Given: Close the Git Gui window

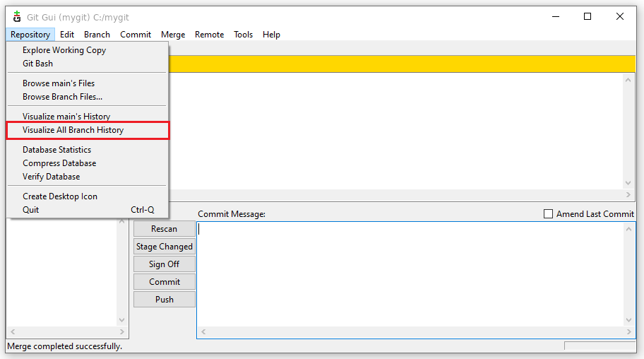Looking at the screenshot, I should coord(620,17).
